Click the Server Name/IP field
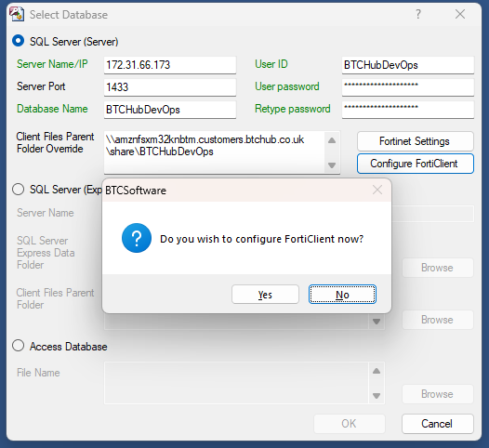Screen dimensions: 489x448 tap(170, 65)
